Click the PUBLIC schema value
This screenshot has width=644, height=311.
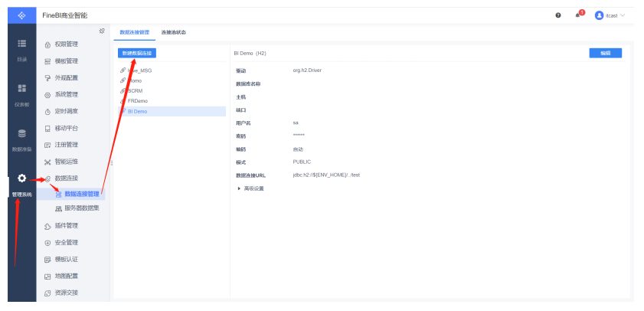point(302,162)
